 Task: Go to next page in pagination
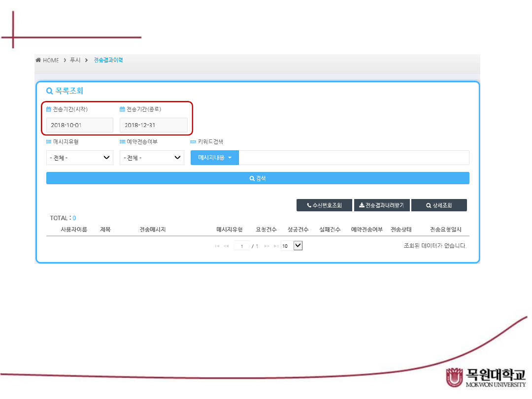click(x=266, y=246)
